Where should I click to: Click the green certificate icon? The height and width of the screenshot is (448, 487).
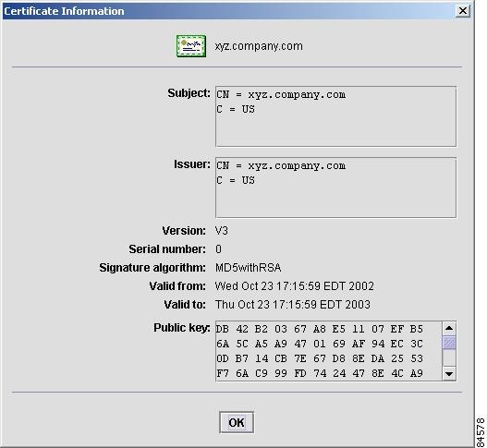[x=191, y=46]
